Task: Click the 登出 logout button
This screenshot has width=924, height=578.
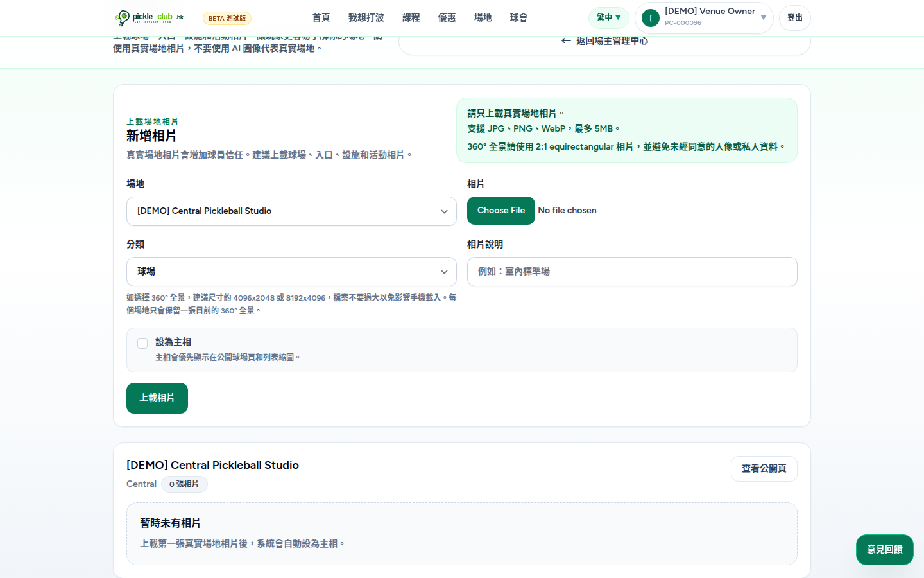Action: 795,18
